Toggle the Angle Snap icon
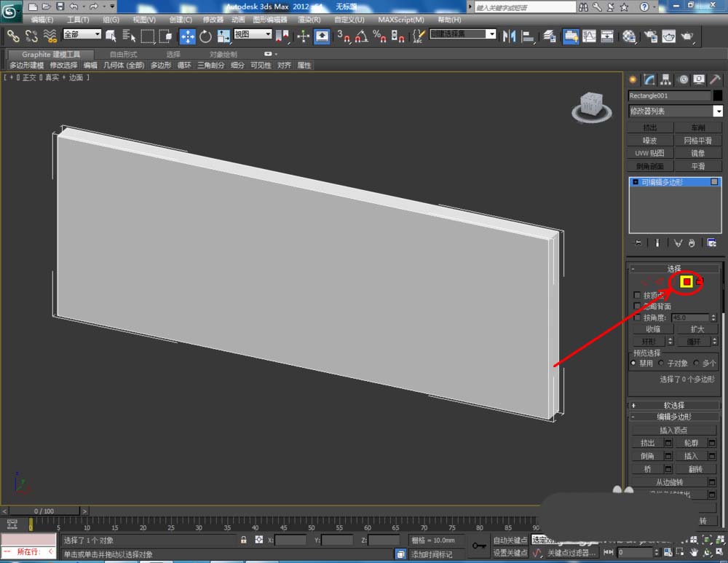 tap(362, 36)
